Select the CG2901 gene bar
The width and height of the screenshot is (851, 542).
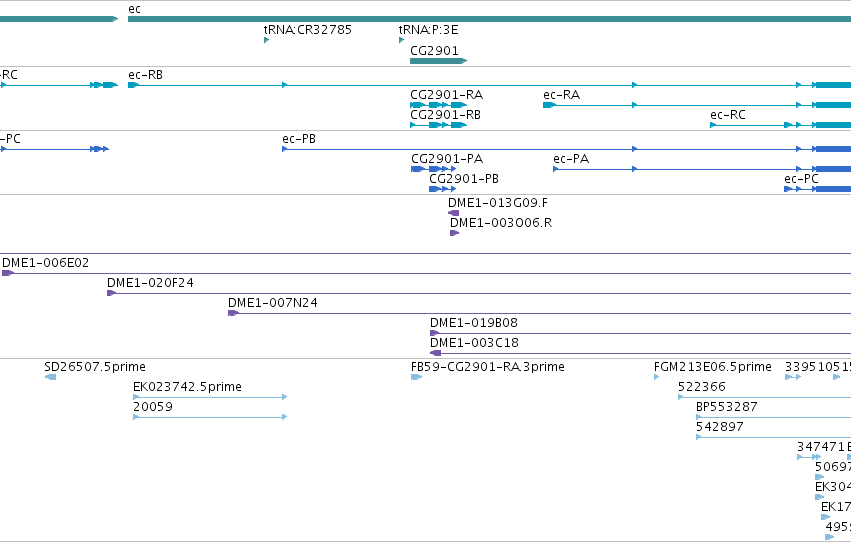(x=439, y=61)
